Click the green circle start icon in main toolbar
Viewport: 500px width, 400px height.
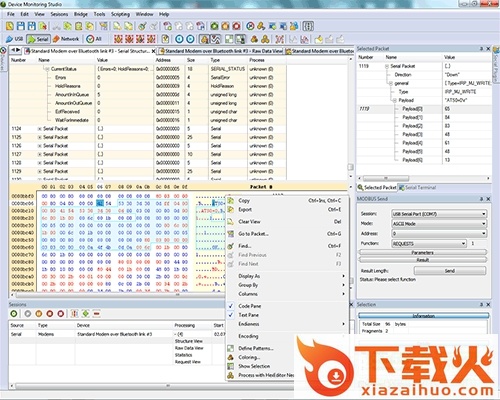(214, 26)
